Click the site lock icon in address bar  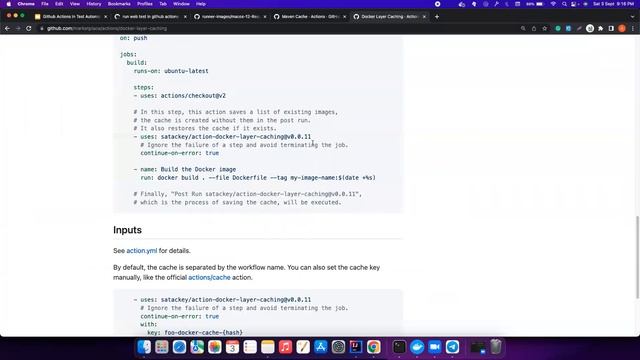(42, 29)
